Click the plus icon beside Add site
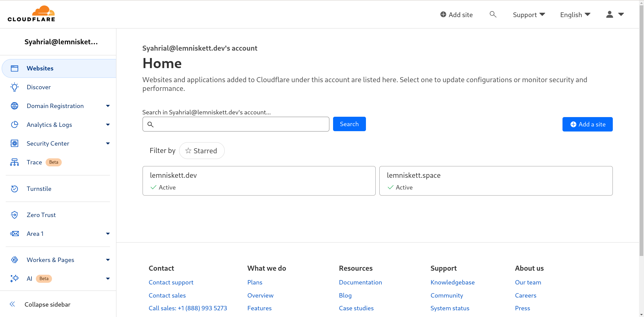This screenshot has width=644, height=317. pos(443,14)
